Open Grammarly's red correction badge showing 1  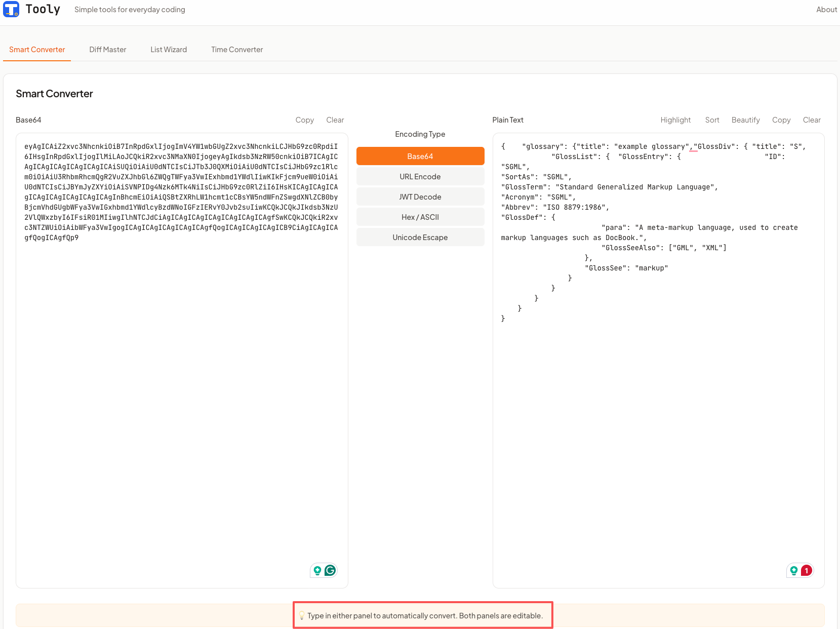pyautogui.click(x=806, y=570)
